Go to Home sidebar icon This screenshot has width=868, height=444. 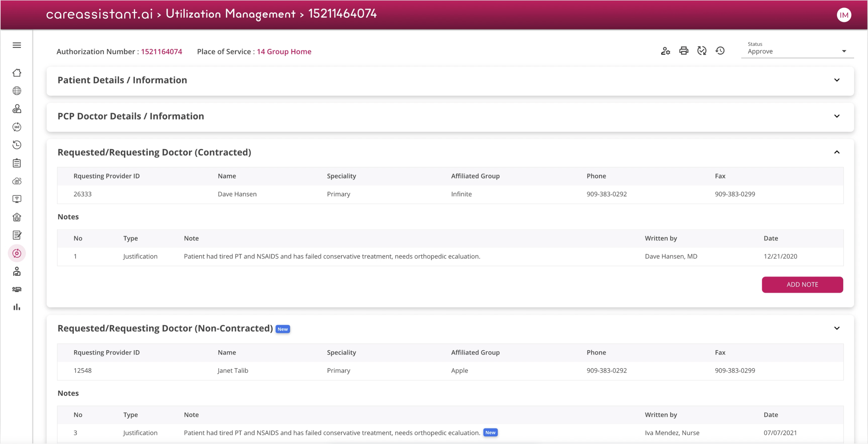17,73
